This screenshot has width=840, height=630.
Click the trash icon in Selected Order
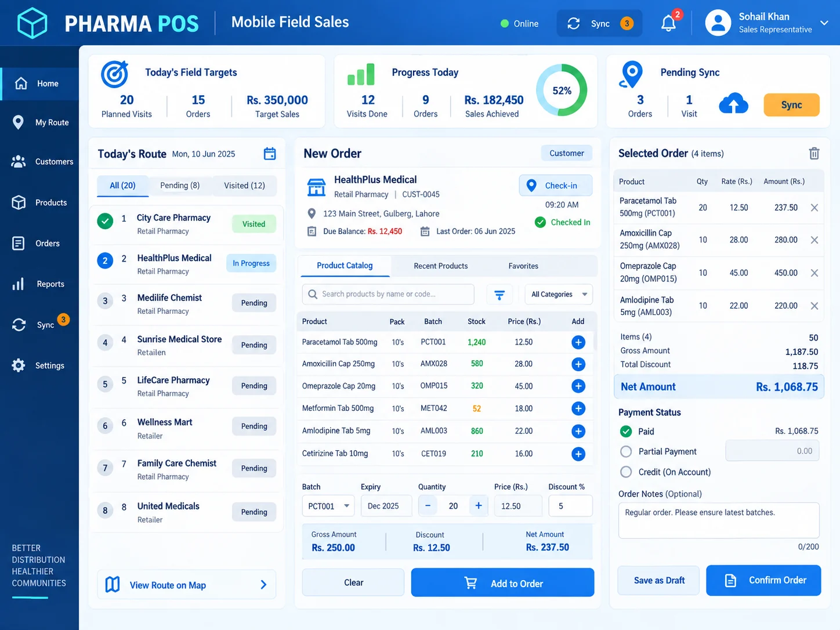coord(814,153)
